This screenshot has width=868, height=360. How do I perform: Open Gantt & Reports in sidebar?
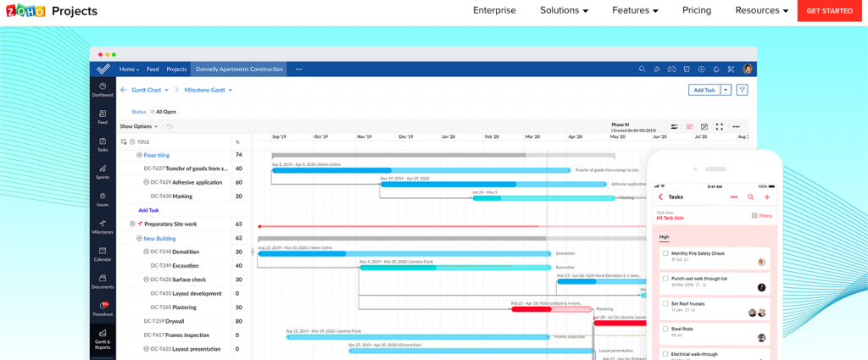click(103, 340)
